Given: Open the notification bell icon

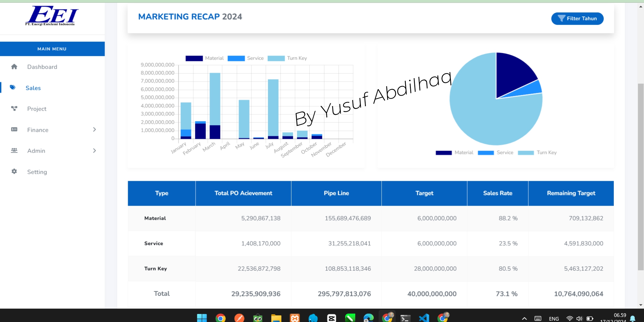Looking at the screenshot, I should coord(633,318).
